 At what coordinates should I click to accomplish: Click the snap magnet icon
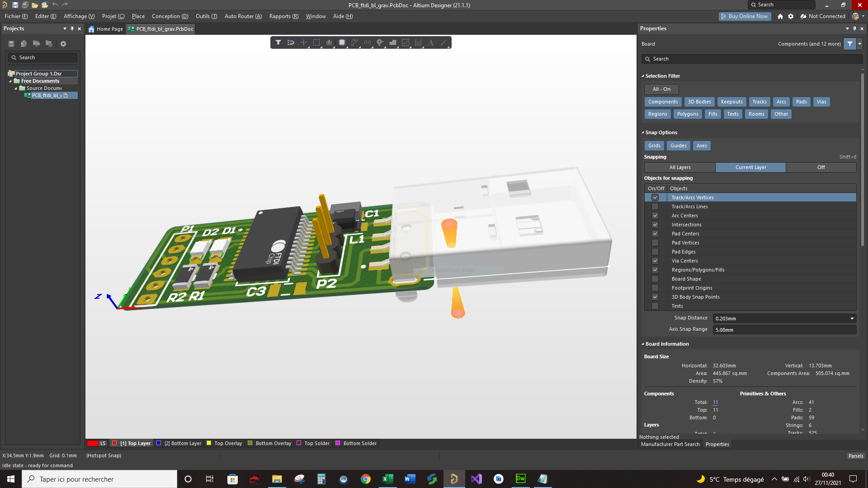pos(291,42)
